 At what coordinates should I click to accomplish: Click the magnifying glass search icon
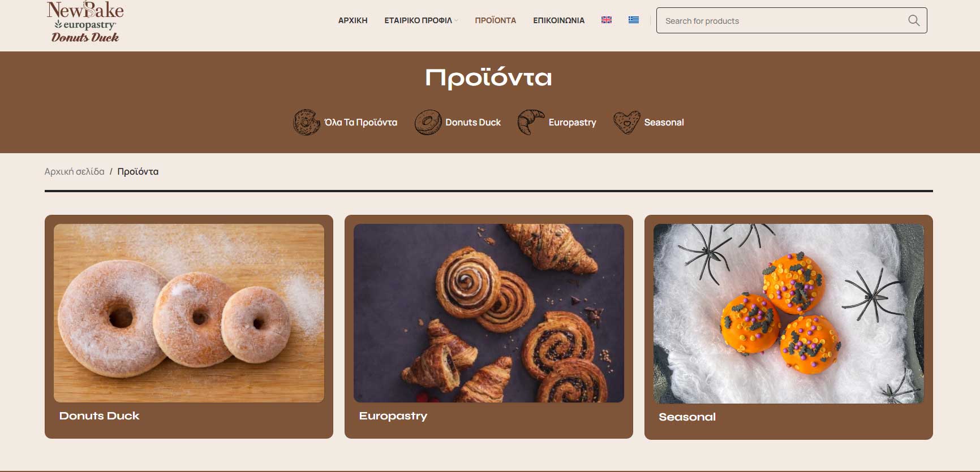913,20
